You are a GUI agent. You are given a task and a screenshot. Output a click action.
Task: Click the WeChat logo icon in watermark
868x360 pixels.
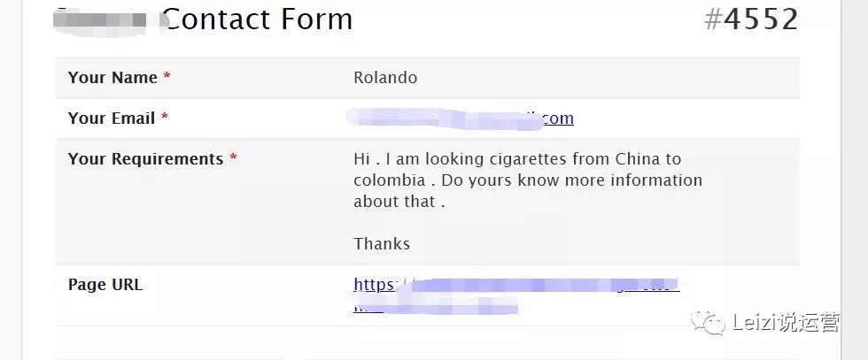[x=708, y=322]
